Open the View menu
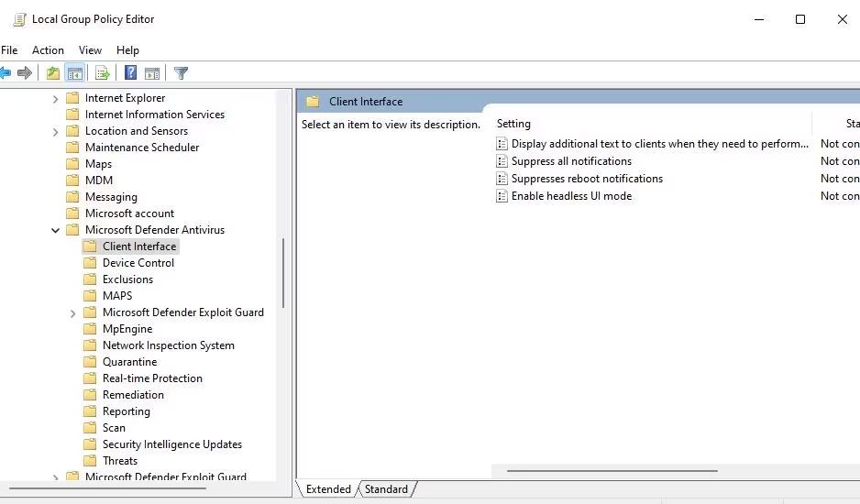The image size is (860, 504). click(x=90, y=50)
